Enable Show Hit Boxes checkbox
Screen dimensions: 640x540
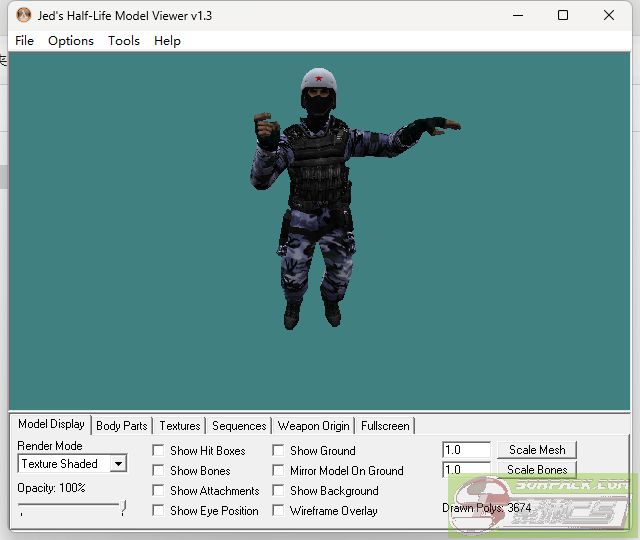[158, 451]
